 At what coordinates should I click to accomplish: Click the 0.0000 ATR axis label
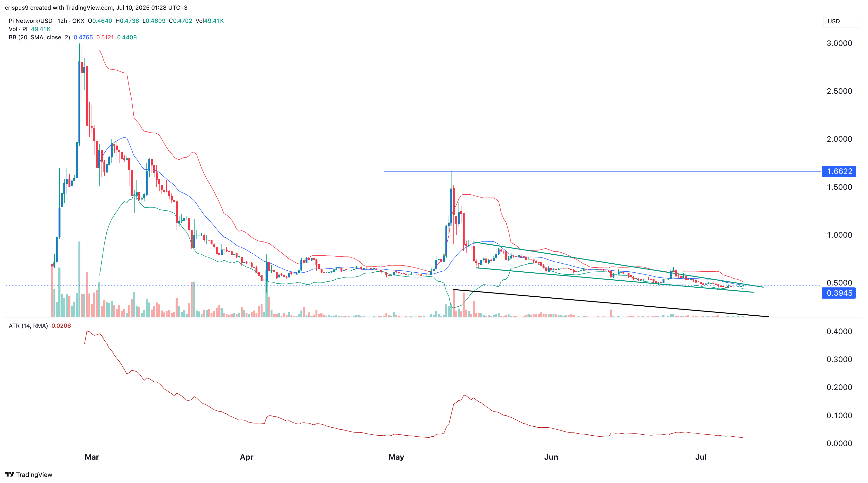click(839, 443)
